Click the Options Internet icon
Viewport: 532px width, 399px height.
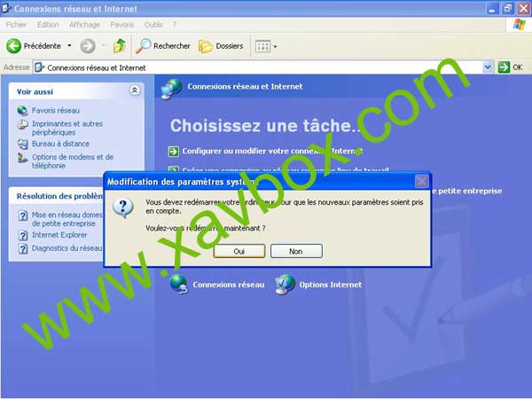point(285,284)
